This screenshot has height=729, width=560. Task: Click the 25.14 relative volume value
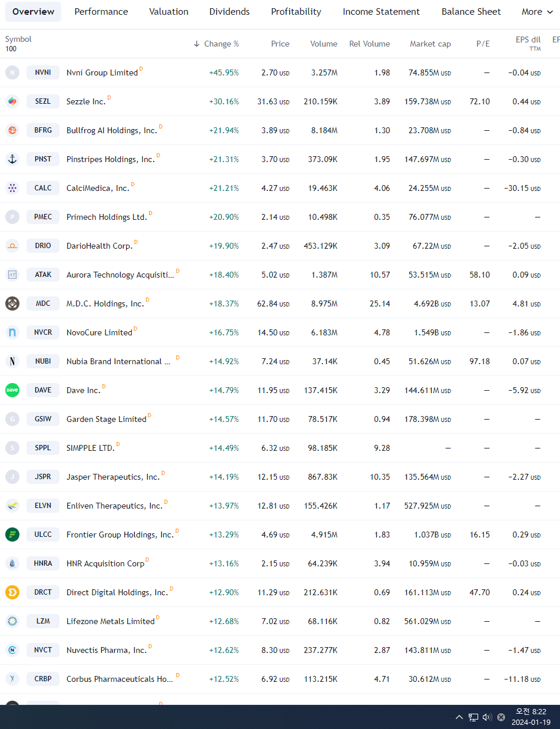[x=380, y=304]
